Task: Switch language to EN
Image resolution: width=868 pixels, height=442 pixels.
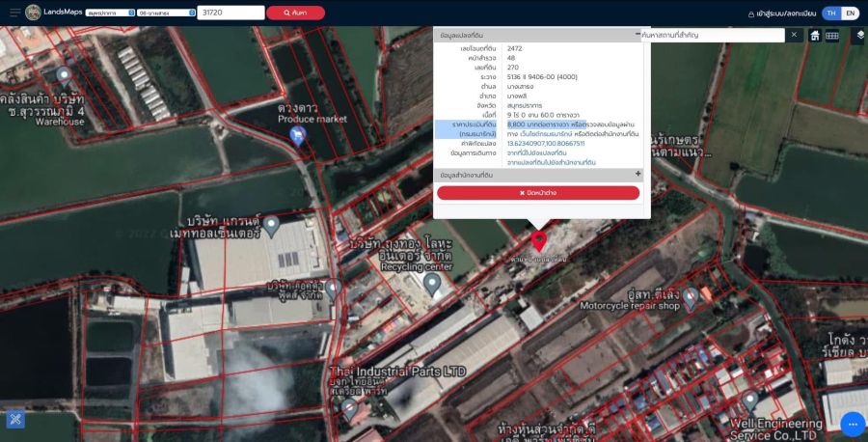Action: [850, 14]
